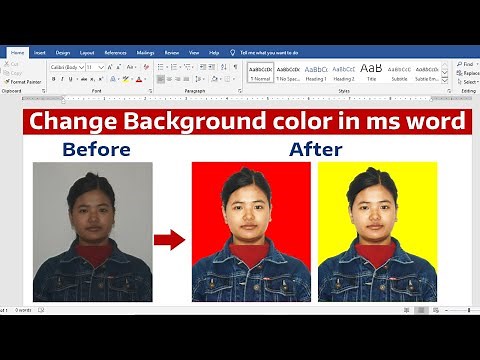
Task: Toggle Italic formatting
Action: (62, 79)
